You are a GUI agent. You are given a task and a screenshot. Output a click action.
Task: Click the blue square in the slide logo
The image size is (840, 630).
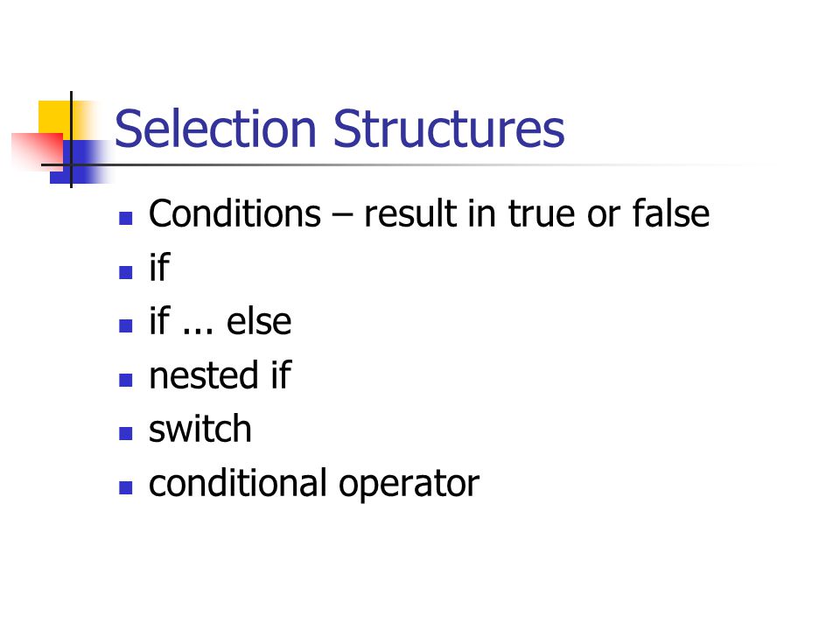(80, 162)
